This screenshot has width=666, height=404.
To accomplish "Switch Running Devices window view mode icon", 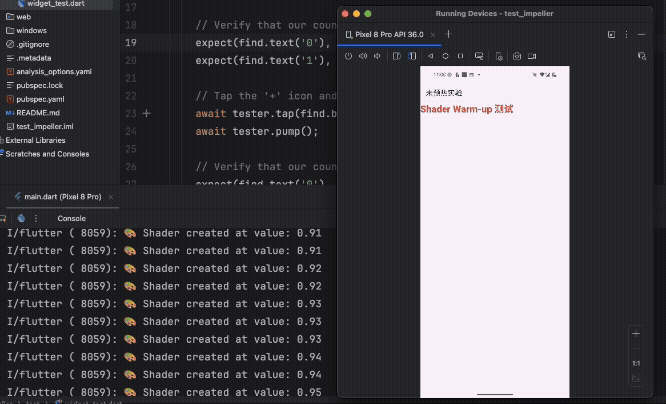I will pos(611,34).
